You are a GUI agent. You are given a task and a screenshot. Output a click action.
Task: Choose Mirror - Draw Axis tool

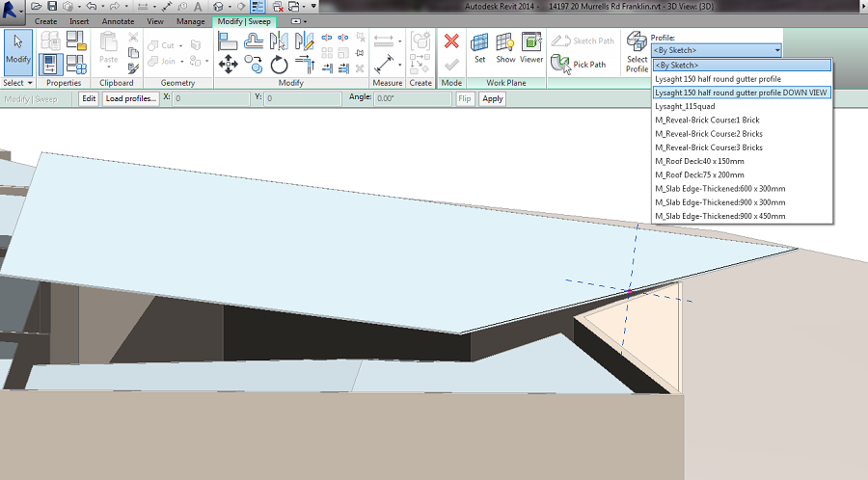click(305, 40)
